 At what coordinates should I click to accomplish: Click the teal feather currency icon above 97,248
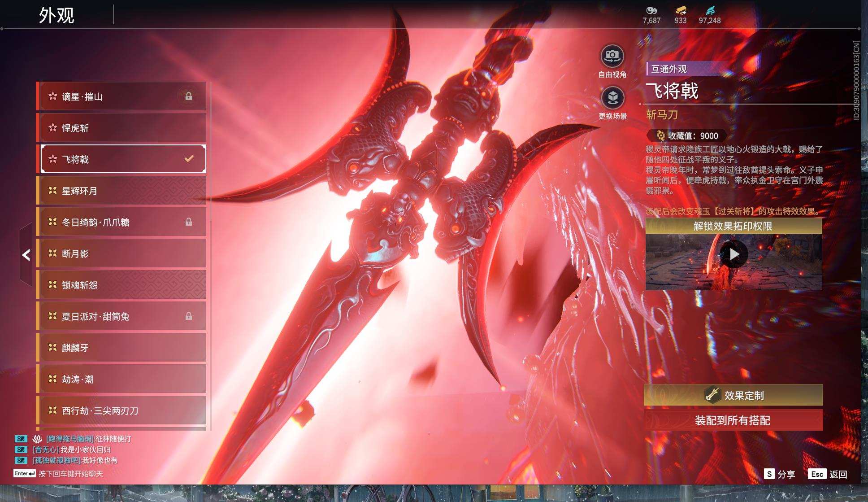710,10
